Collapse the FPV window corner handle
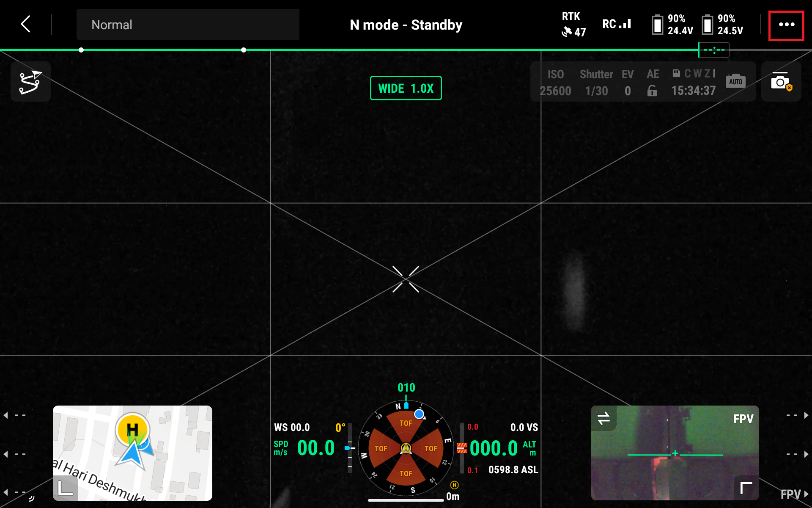This screenshot has height=508, width=812. (x=746, y=488)
